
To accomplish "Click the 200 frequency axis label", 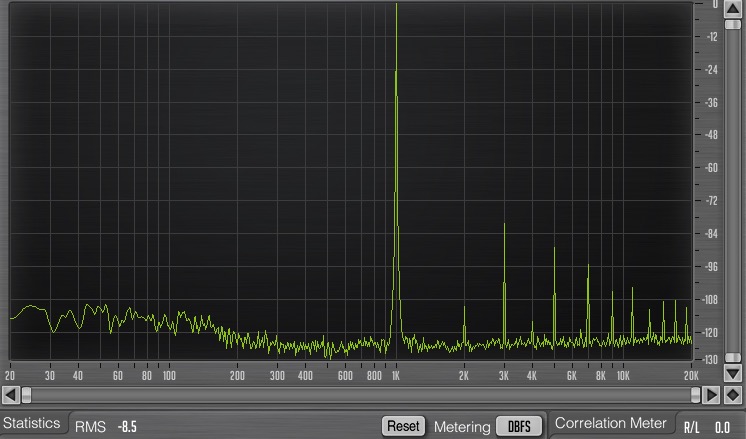I will tap(237, 376).
